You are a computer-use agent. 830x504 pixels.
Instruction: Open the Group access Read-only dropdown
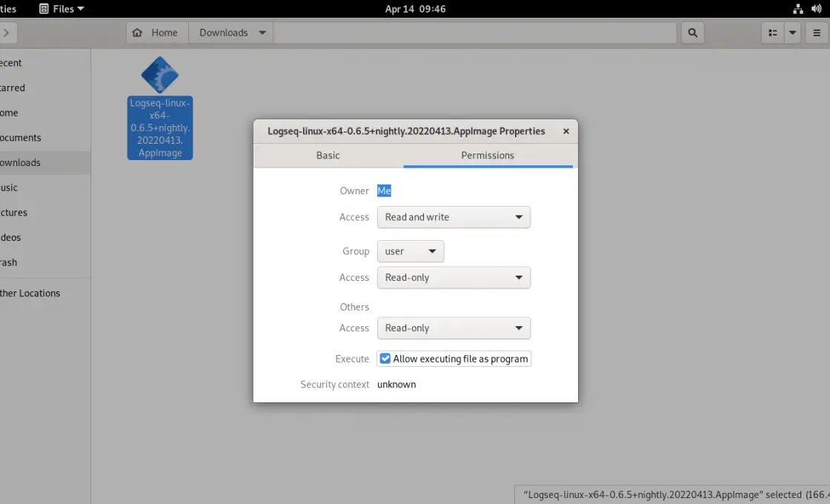pos(454,277)
